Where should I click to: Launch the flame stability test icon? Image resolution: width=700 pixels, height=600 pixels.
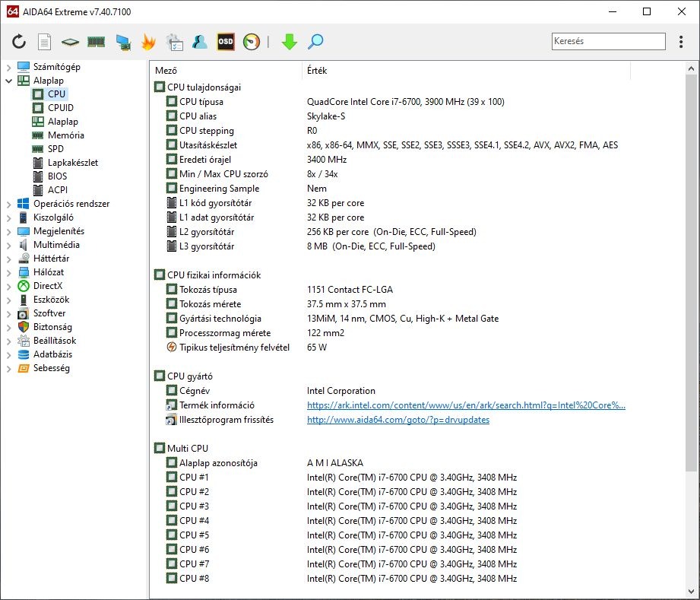[148, 42]
